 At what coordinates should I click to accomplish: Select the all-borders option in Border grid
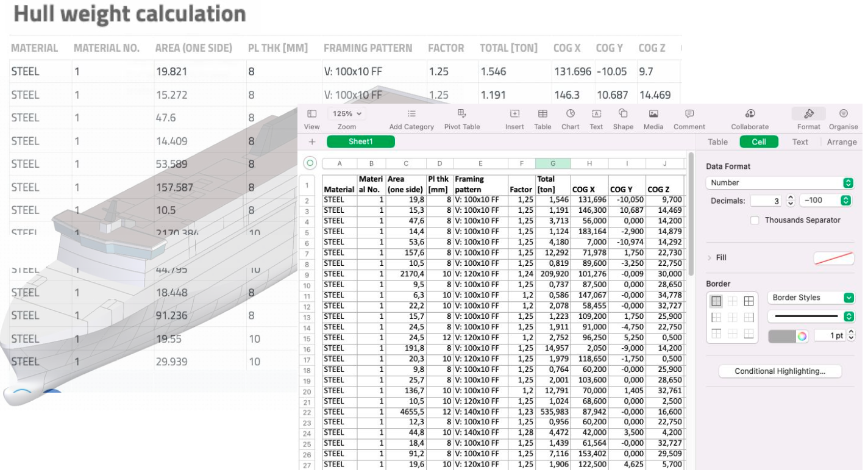749,301
